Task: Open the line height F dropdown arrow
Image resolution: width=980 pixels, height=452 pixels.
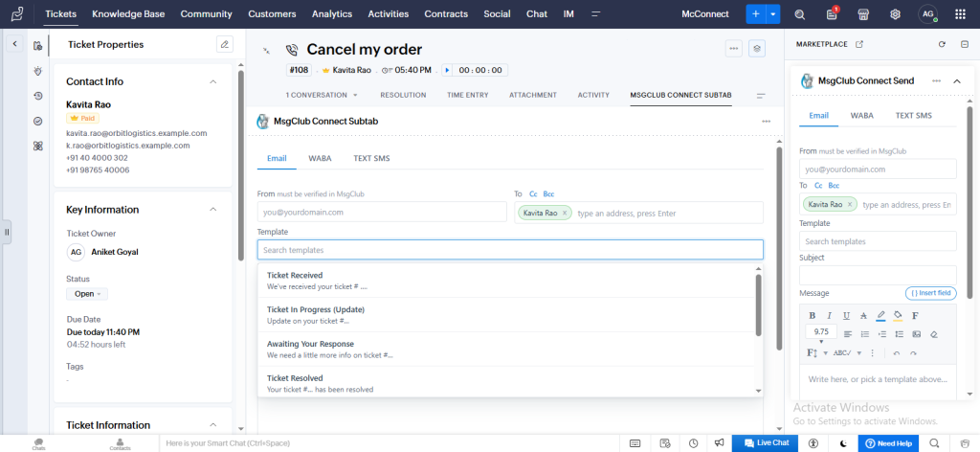Action: pyautogui.click(x=825, y=353)
